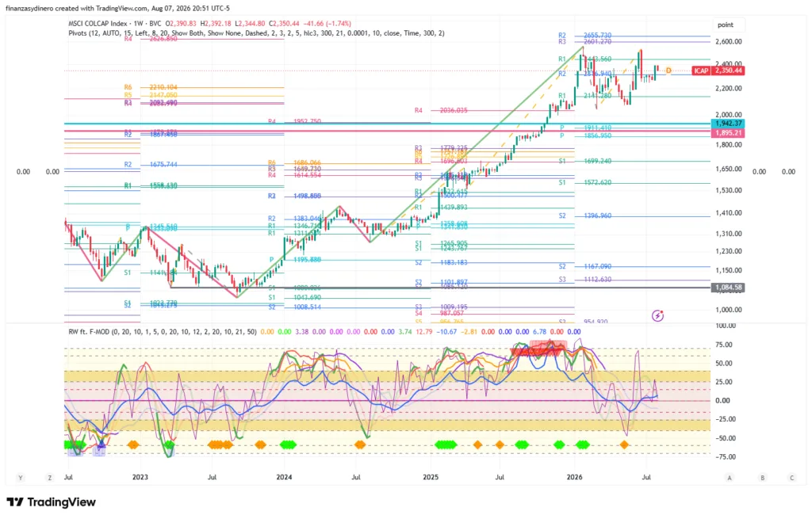This screenshot has width=812, height=519.
Task: Click the Y circle on the time axis
Action: point(20,478)
